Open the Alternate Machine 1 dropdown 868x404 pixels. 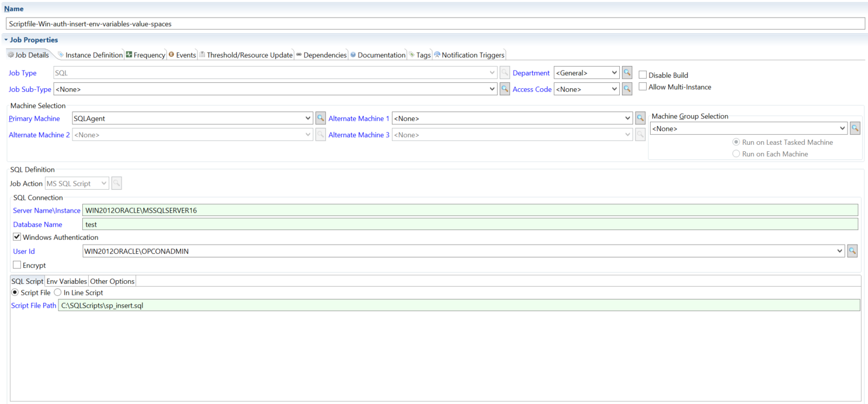click(x=628, y=119)
